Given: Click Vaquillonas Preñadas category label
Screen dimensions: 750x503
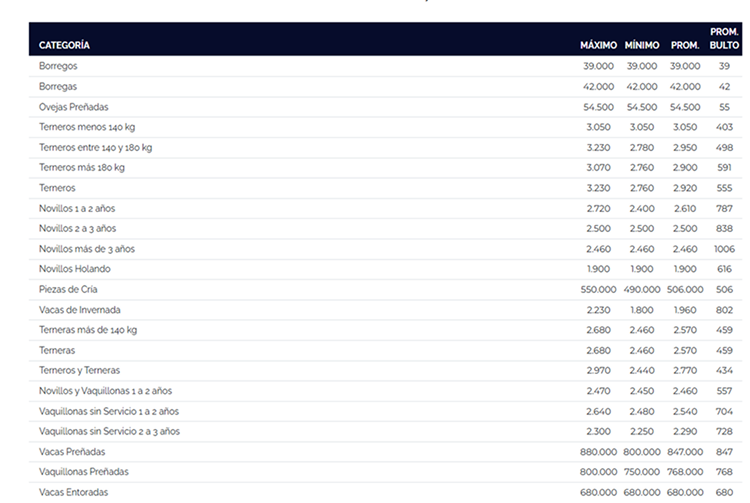Looking at the screenshot, I should point(84,472).
